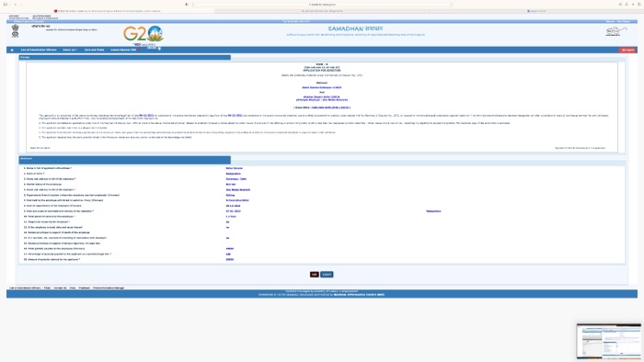
Task: Click the national emblem of India icon
Action: pyautogui.click(x=16, y=30)
